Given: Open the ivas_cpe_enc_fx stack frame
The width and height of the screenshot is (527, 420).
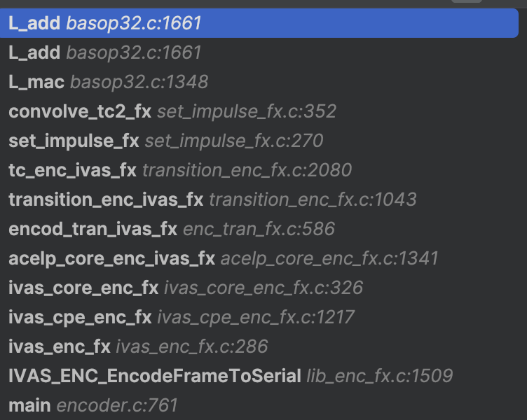Looking at the screenshot, I should click(x=80, y=317).
